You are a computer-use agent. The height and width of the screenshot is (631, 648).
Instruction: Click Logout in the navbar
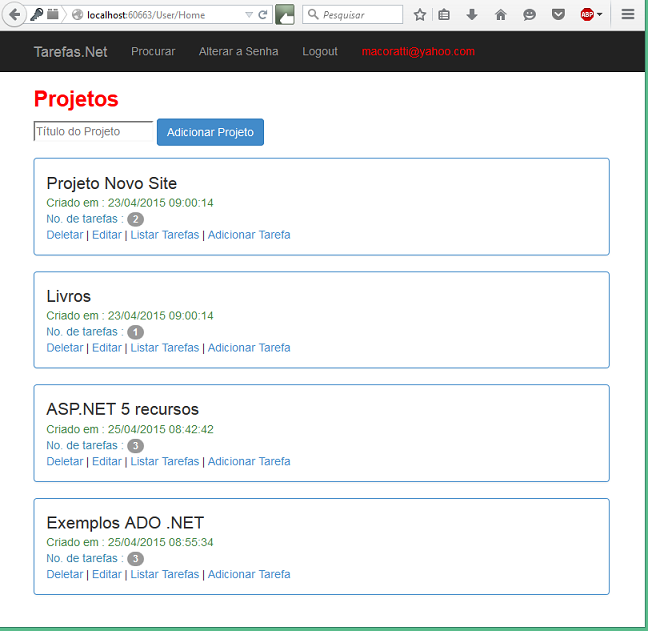[x=320, y=51]
